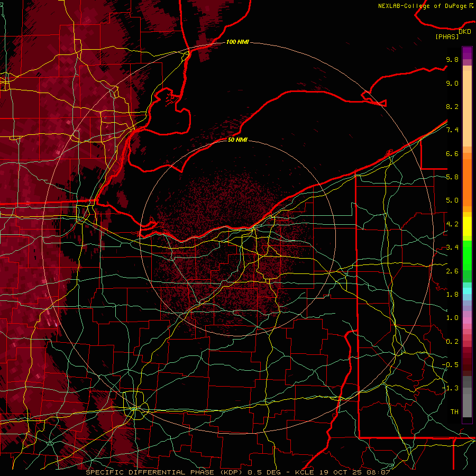476x476 pixels.
Task: Click the KCLE 19 OCT 25 08:07 timestamp
Action: pos(342,472)
